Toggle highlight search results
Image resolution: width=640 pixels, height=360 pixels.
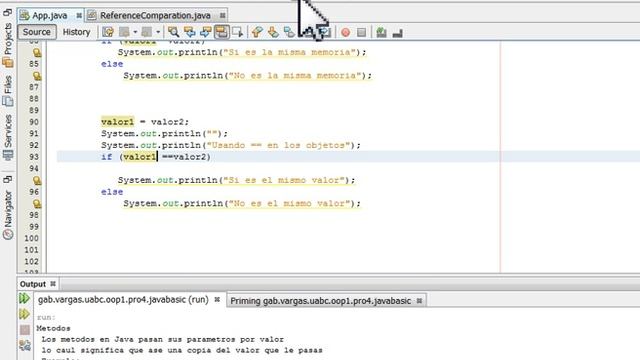pos(222,32)
